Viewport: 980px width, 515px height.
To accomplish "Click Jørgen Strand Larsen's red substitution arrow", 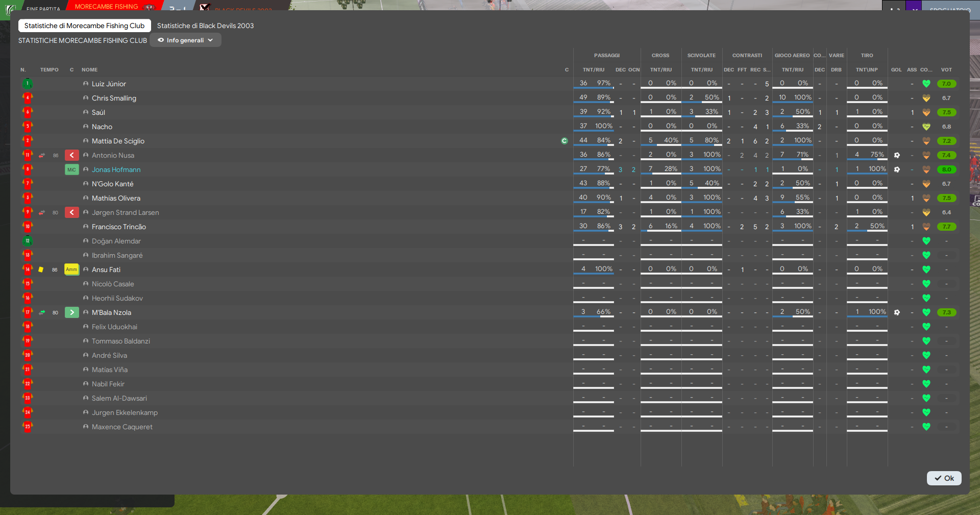I will click(x=72, y=212).
